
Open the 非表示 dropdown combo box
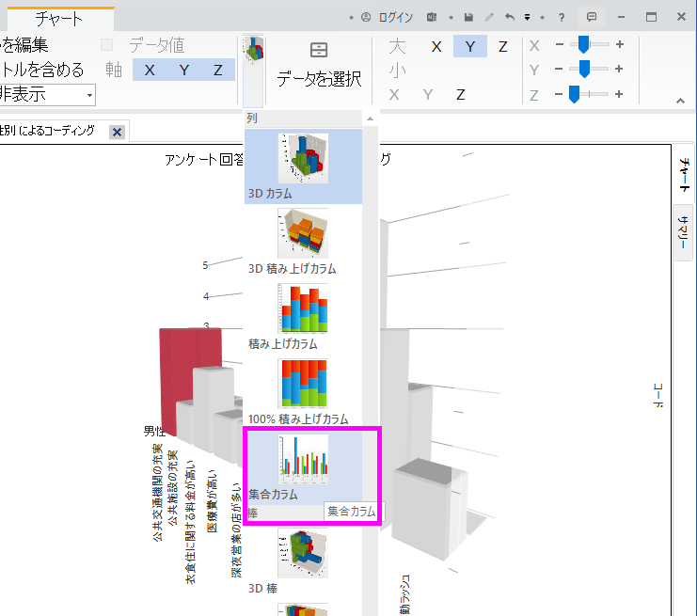pos(47,94)
